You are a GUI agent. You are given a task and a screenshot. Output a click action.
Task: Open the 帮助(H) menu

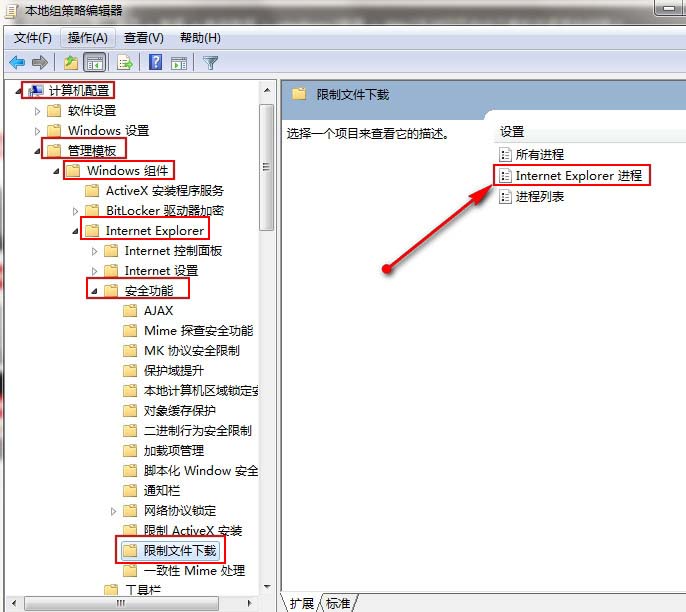[200, 38]
